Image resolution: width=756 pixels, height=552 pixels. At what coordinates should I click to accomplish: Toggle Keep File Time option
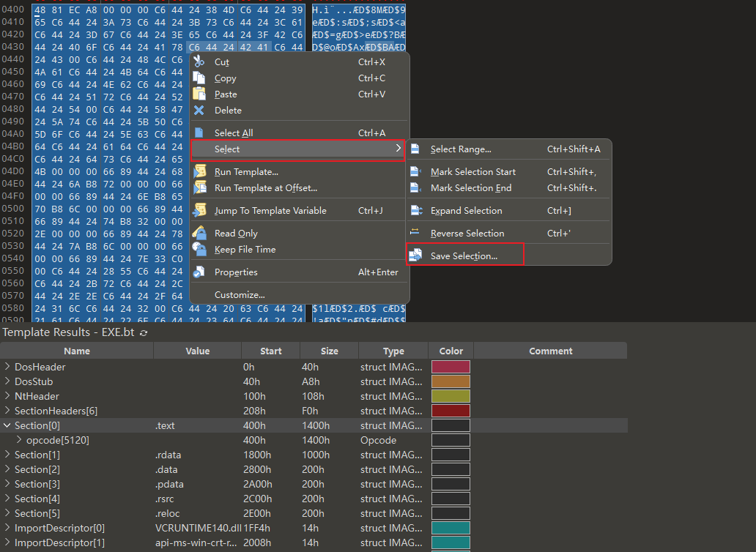(x=245, y=250)
